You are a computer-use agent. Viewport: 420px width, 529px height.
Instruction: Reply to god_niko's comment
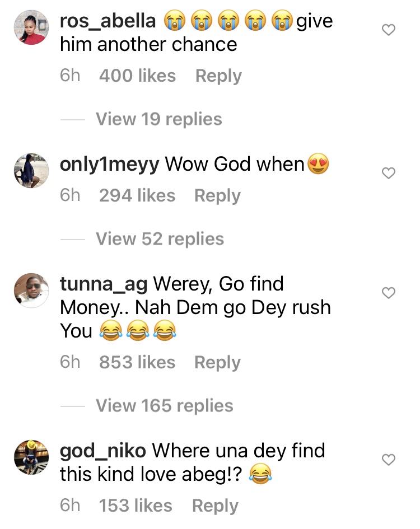[x=215, y=506]
